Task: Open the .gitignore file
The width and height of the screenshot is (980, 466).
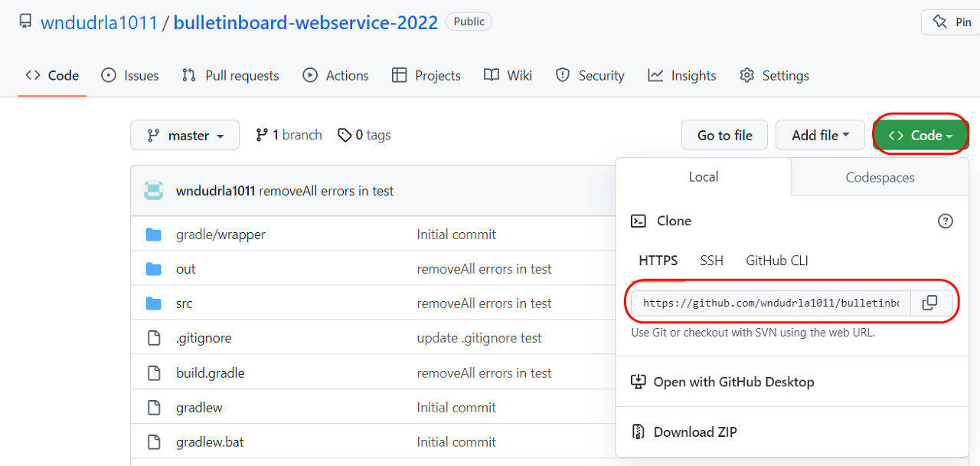Action: (x=203, y=338)
